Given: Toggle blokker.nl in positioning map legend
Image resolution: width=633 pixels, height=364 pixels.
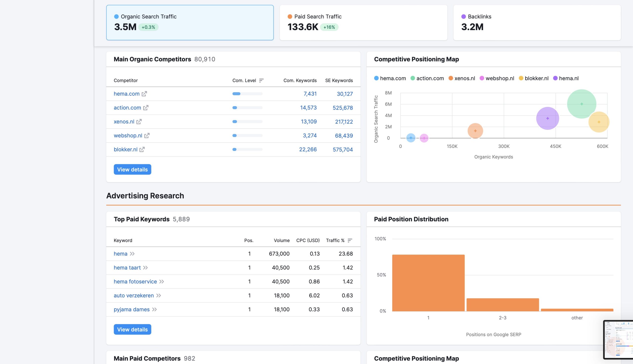Looking at the screenshot, I should [534, 78].
